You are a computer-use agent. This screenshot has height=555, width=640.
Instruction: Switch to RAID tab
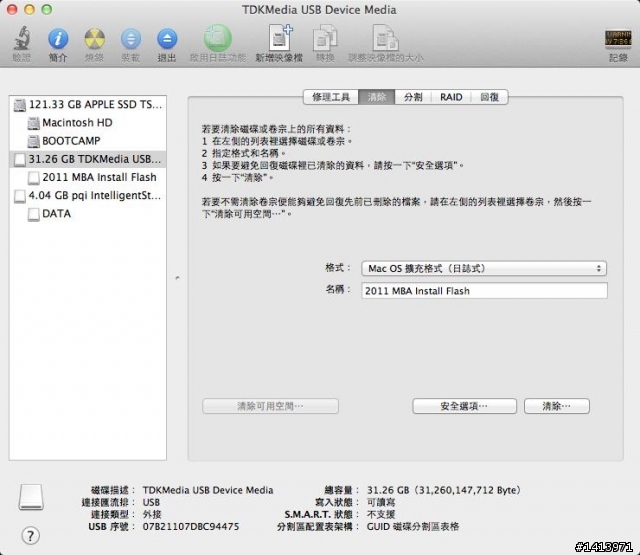(x=451, y=97)
